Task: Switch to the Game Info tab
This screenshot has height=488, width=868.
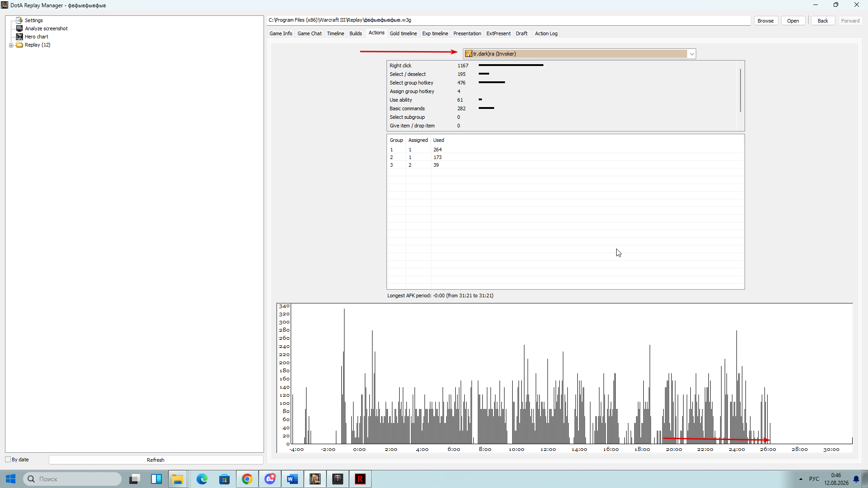Action: click(281, 33)
